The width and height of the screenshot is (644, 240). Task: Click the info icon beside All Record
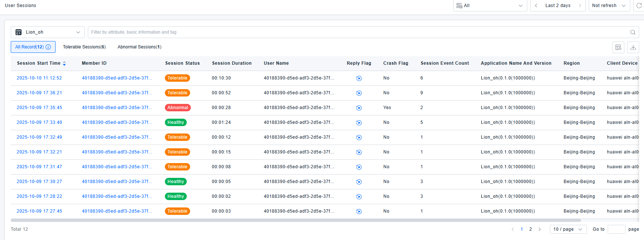coord(48,47)
